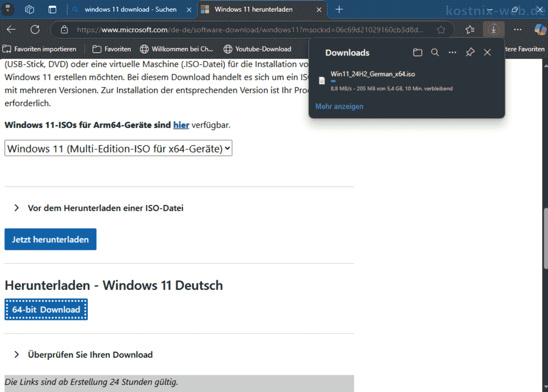The width and height of the screenshot is (548, 392).
Task: Close the Downloads panel
Action: (x=487, y=52)
